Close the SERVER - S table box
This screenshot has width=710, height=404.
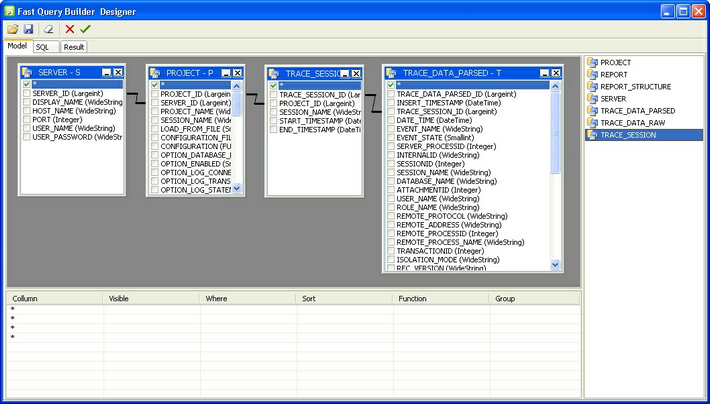coord(118,72)
